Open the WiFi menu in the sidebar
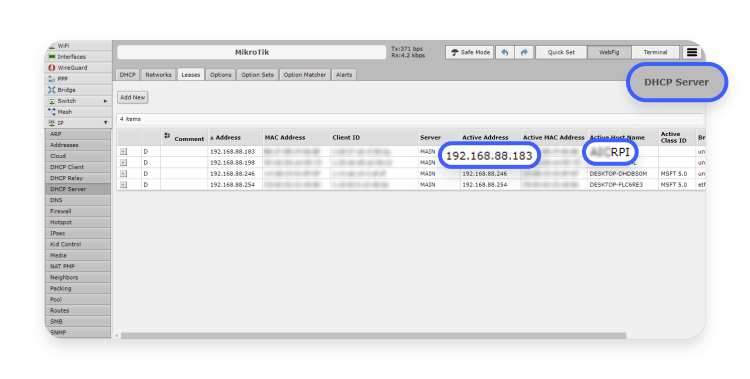This screenshot has height=379, width=750. click(78, 45)
